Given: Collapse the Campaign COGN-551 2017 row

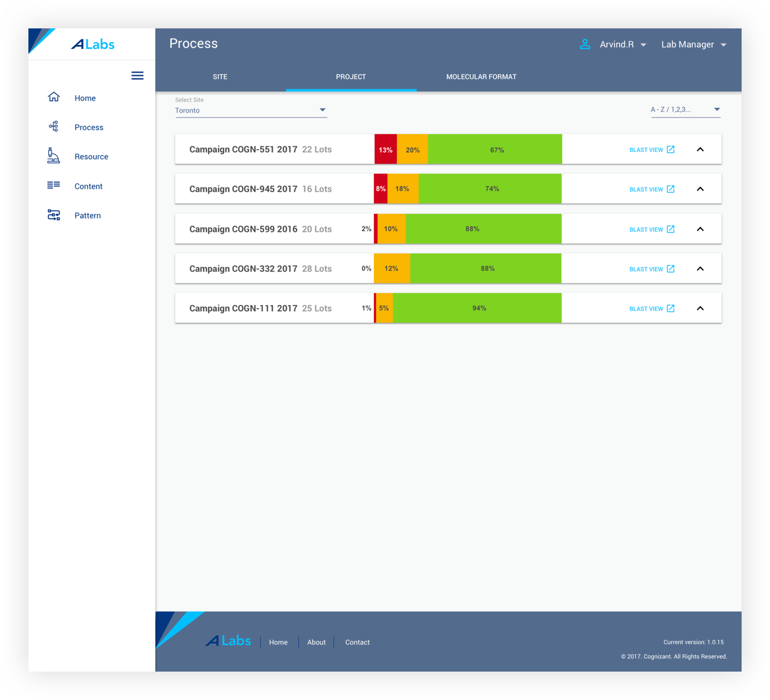Looking at the screenshot, I should click(700, 149).
